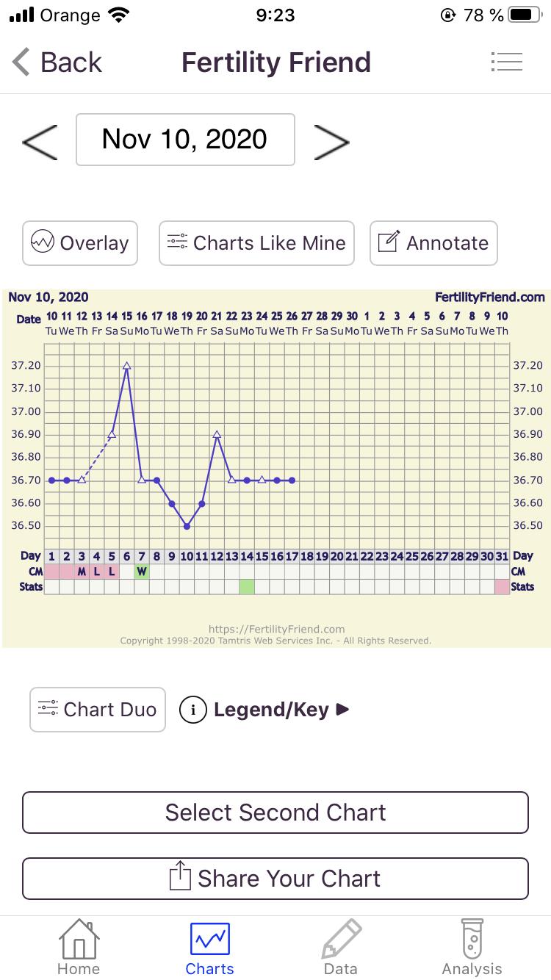This screenshot has height=980, width=551.
Task: Open the Analysis test tube tab
Action: coord(472,948)
